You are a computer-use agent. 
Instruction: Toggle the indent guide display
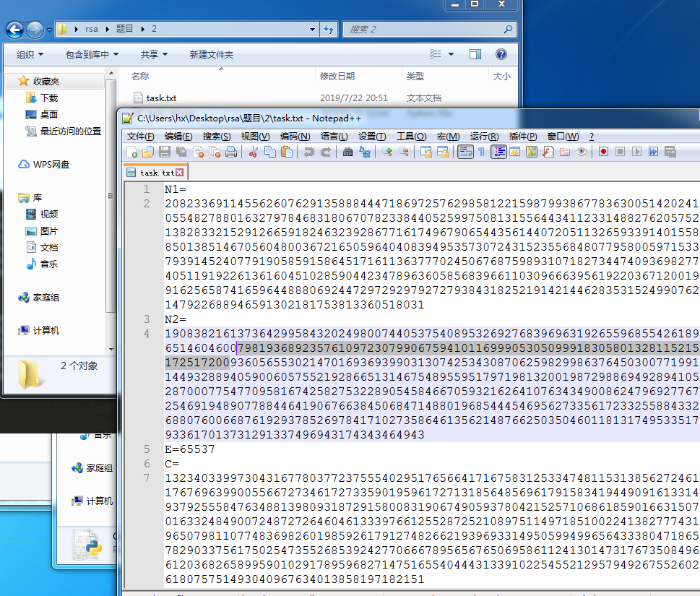[x=498, y=152]
